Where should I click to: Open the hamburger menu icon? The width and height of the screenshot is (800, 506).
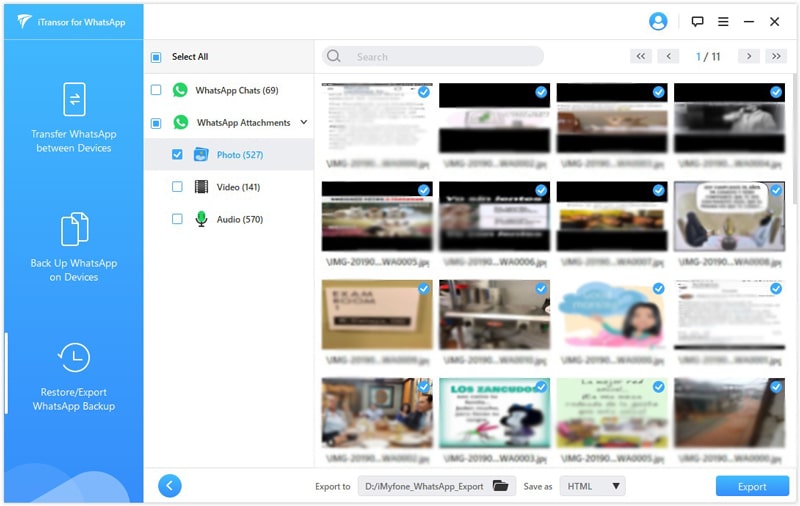point(723,21)
